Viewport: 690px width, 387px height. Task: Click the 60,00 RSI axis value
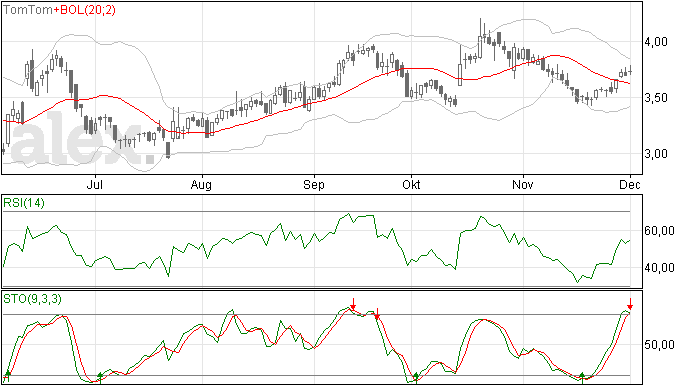coord(659,231)
